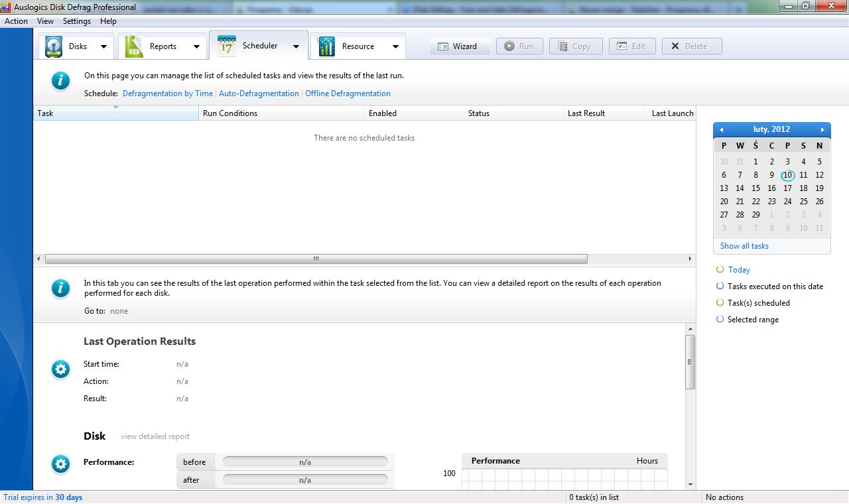Click the No actions status text
The width and height of the screenshot is (849, 504).
coord(724,497)
